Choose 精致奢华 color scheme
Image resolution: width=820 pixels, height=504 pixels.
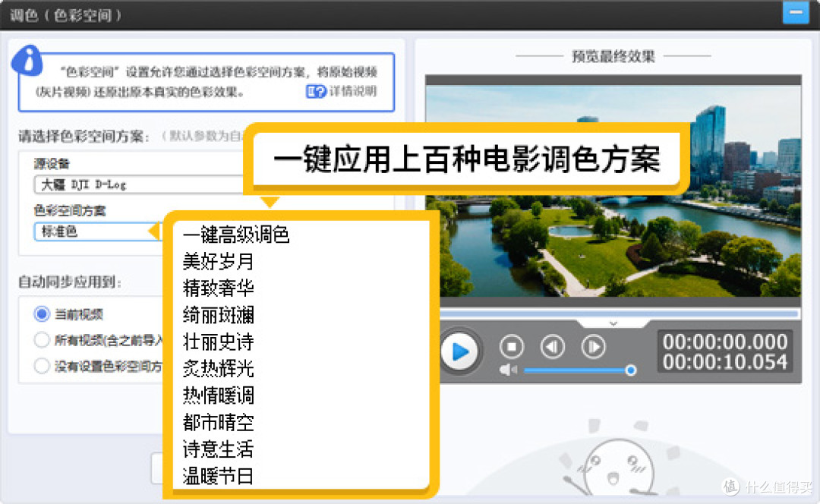click(218, 288)
